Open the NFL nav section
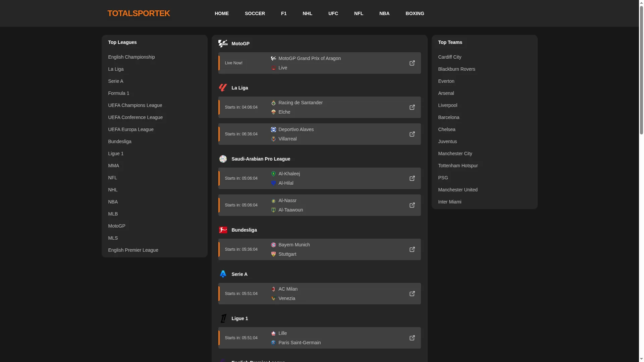The height and width of the screenshot is (362, 644). [x=359, y=13]
